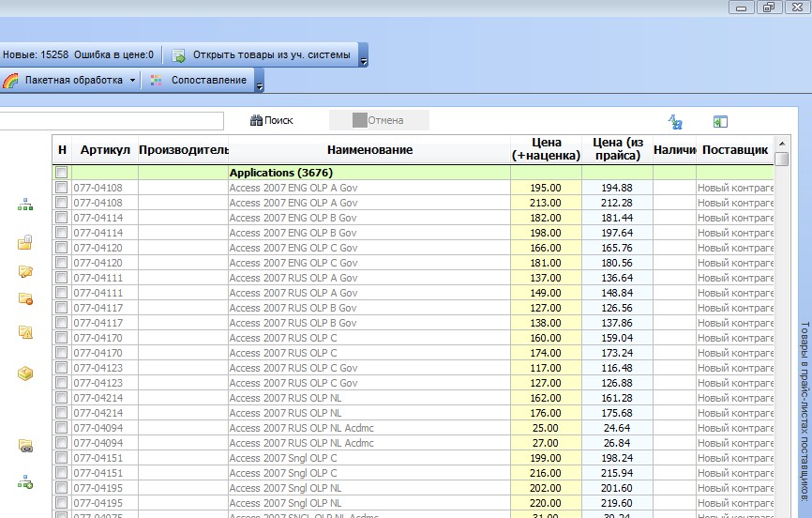This screenshot has width=812, height=518.
Task: Click Открыть товары из уч. системы
Action: pos(262,55)
